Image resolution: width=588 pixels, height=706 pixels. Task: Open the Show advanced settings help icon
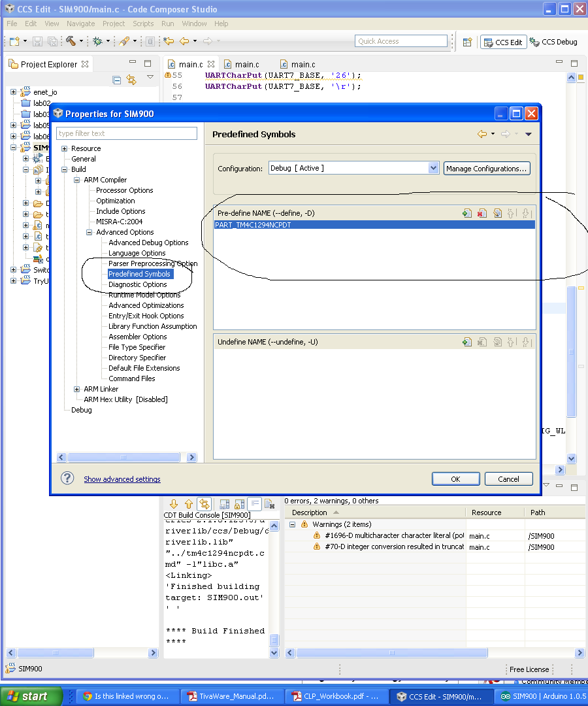tap(67, 478)
